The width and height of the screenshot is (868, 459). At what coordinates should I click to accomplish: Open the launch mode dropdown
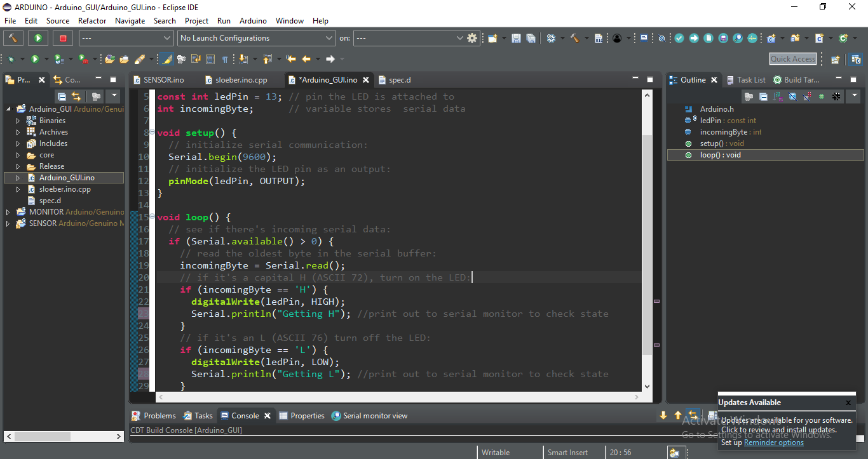(x=126, y=38)
